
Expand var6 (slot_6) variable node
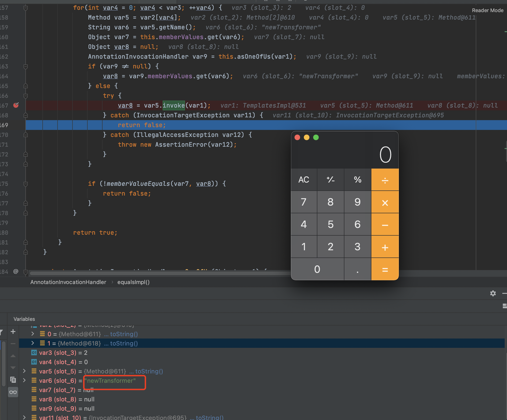click(x=24, y=380)
